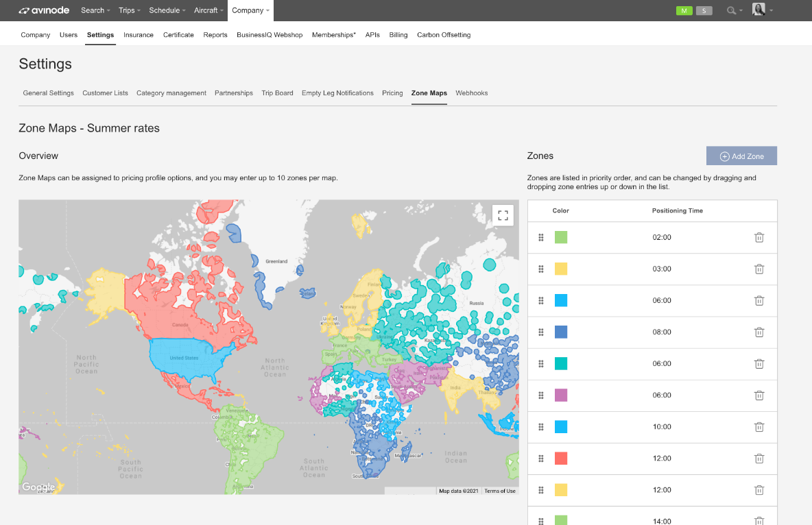Viewport: 812px width, 525px height.
Task: Click the Add Zone button
Action: coord(741,156)
